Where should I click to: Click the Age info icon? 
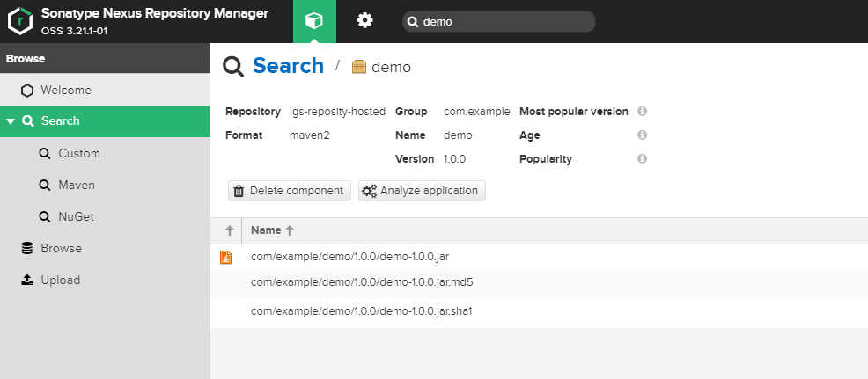pos(643,135)
